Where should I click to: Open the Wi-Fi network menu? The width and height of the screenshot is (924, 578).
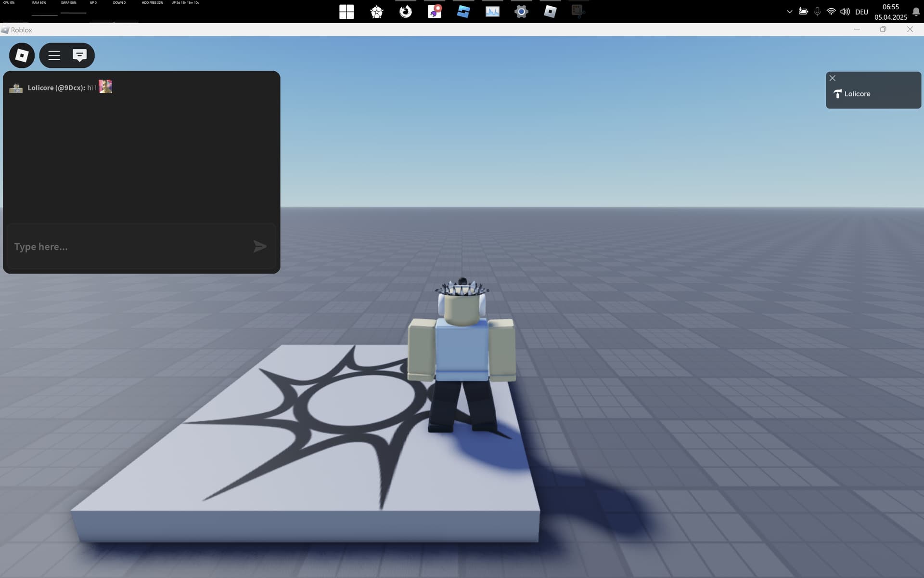pyautogui.click(x=831, y=11)
